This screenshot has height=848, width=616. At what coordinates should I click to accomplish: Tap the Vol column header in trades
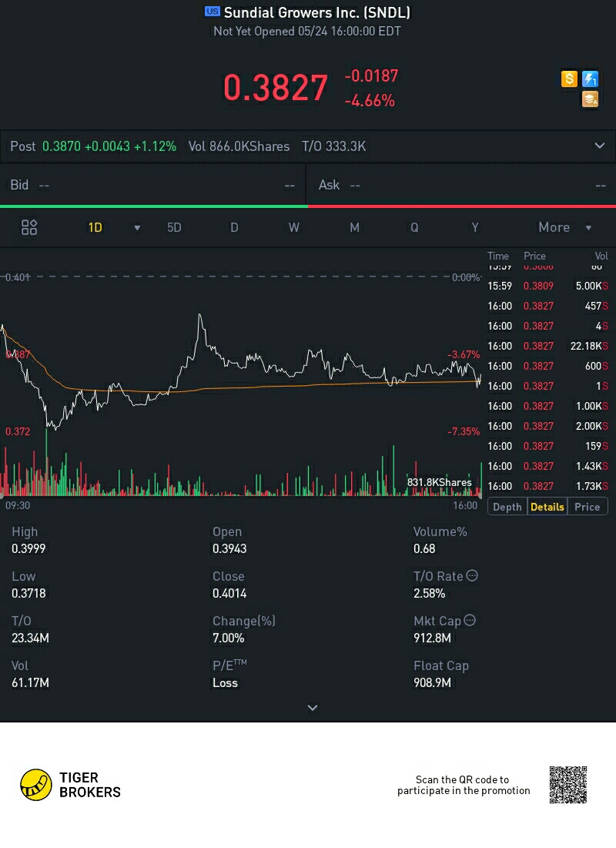(x=601, y=256)
